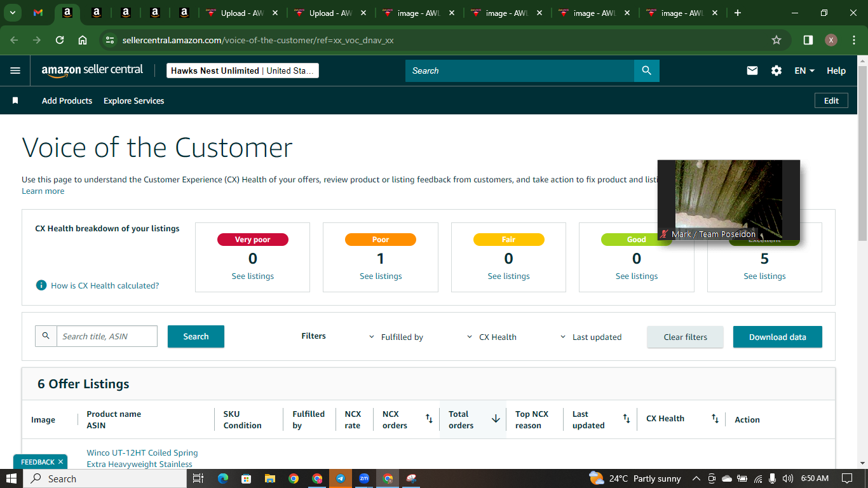Open Explore Services in the navigation bar

point(133,100)
